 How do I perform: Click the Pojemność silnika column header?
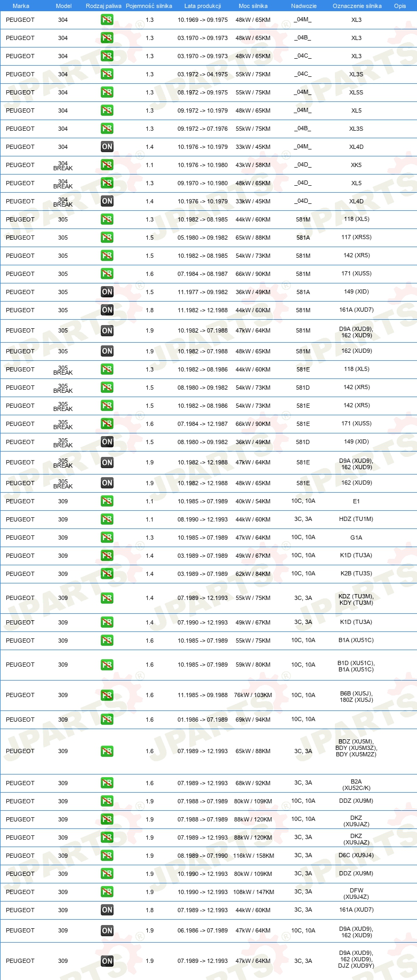149,6
